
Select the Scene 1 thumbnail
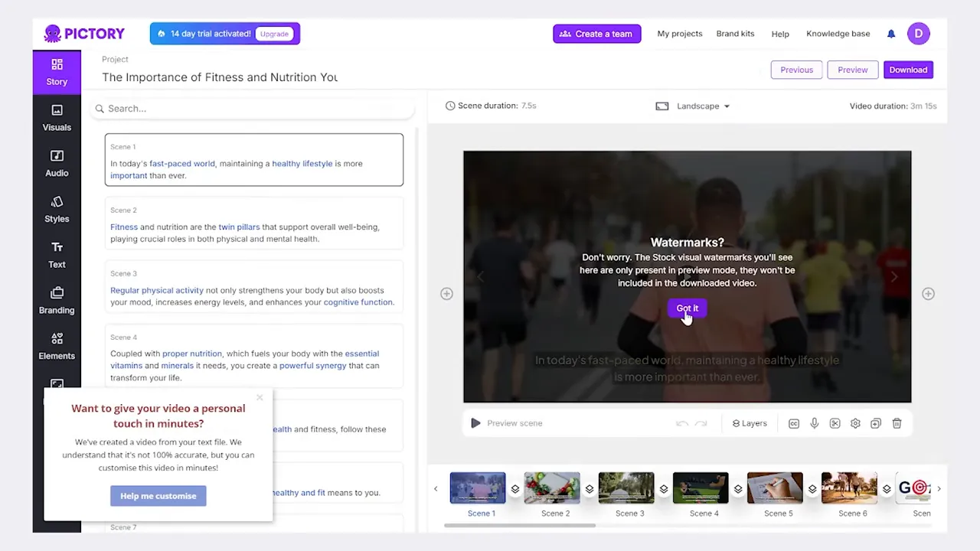tap(478, 488)
